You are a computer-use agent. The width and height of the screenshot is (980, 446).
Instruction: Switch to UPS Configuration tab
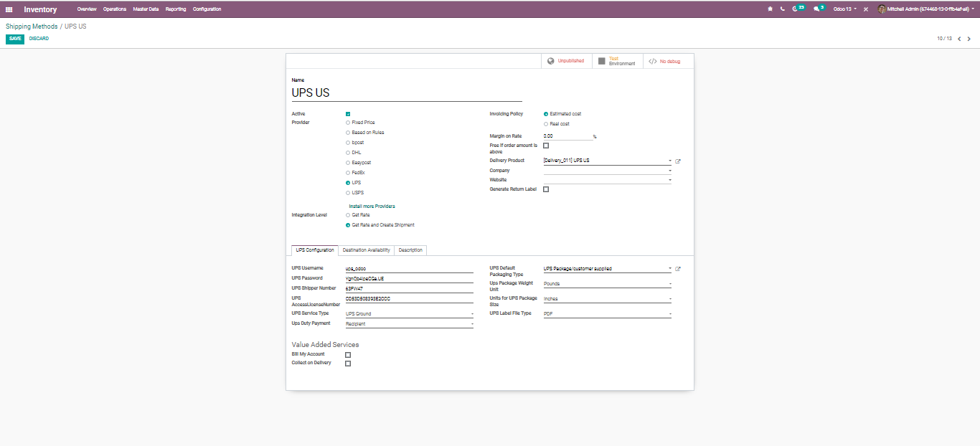pos(315,250)
